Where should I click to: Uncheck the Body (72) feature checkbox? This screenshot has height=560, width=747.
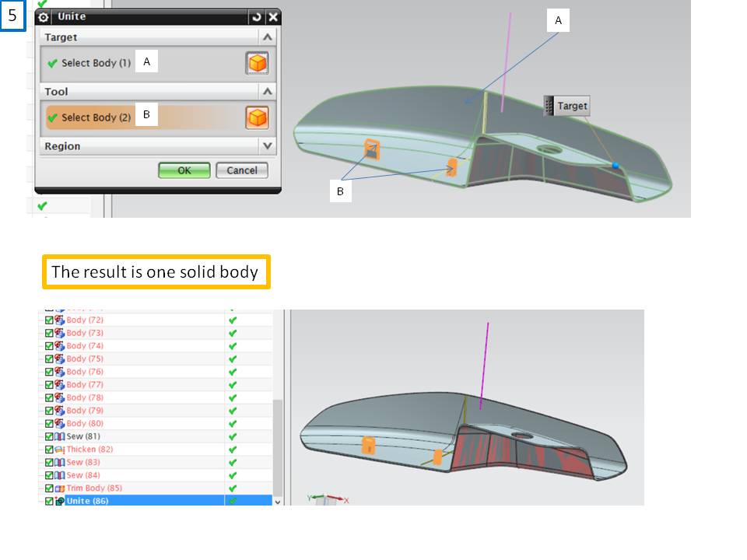(49, 320)
